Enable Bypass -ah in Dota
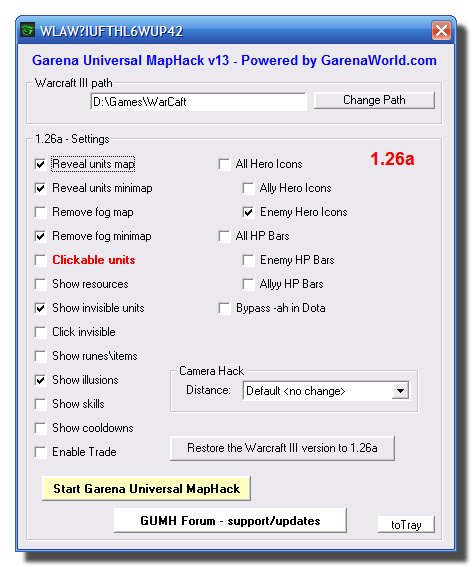Screen dimensions: 472x567 [225, 308]
